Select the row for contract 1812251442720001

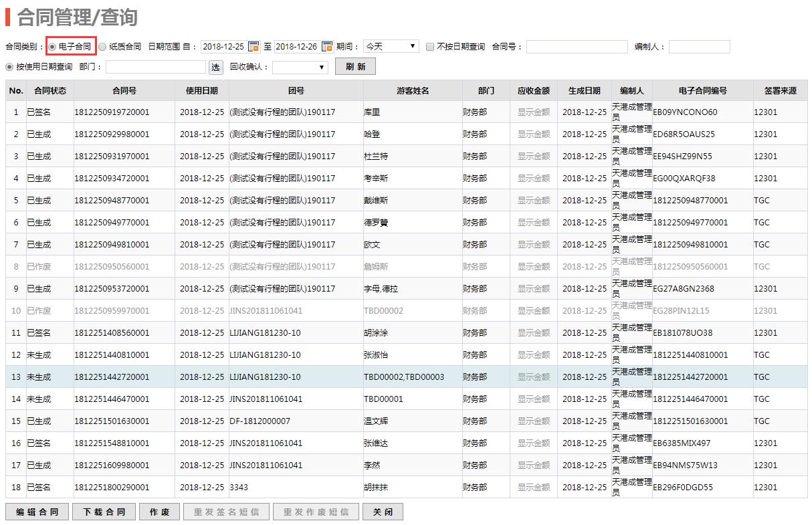(112, 377)
